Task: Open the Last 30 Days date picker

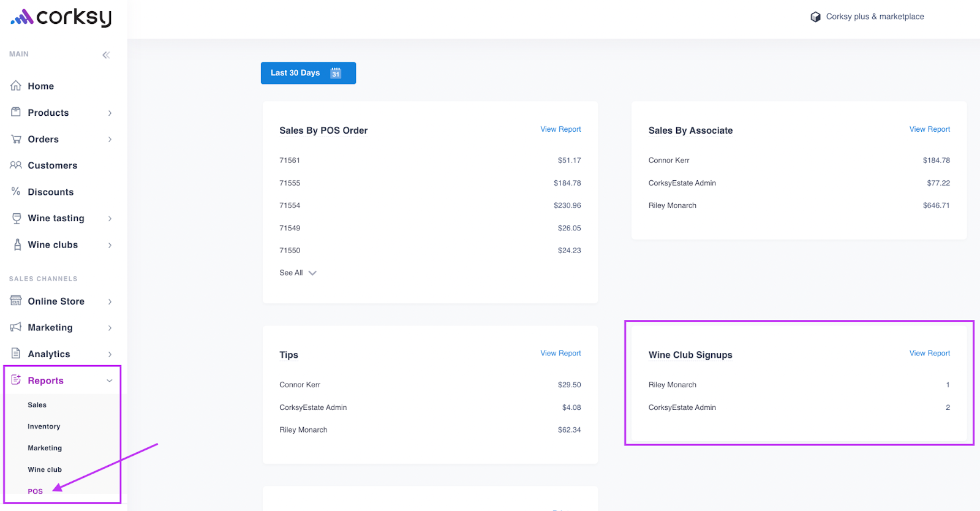Action: pos(308,73)
